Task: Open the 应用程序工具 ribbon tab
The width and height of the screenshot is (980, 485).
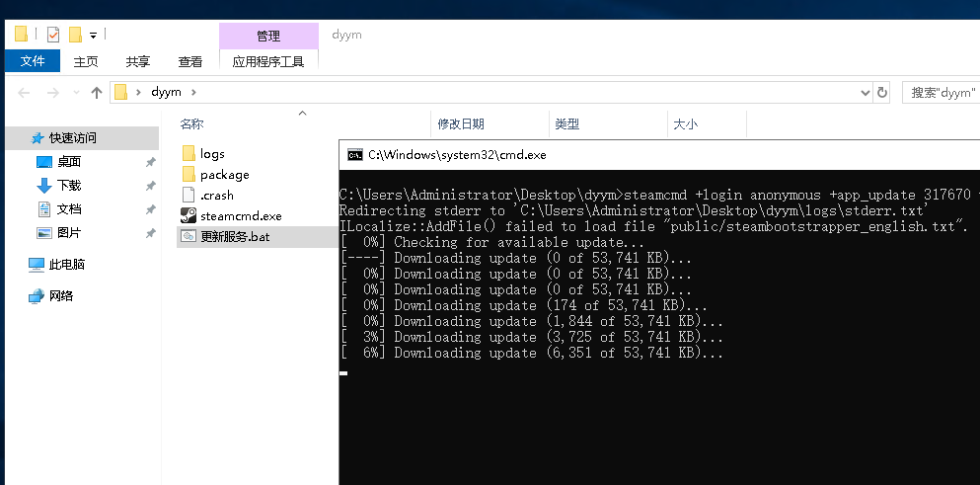Action: [x=268, y=61]
